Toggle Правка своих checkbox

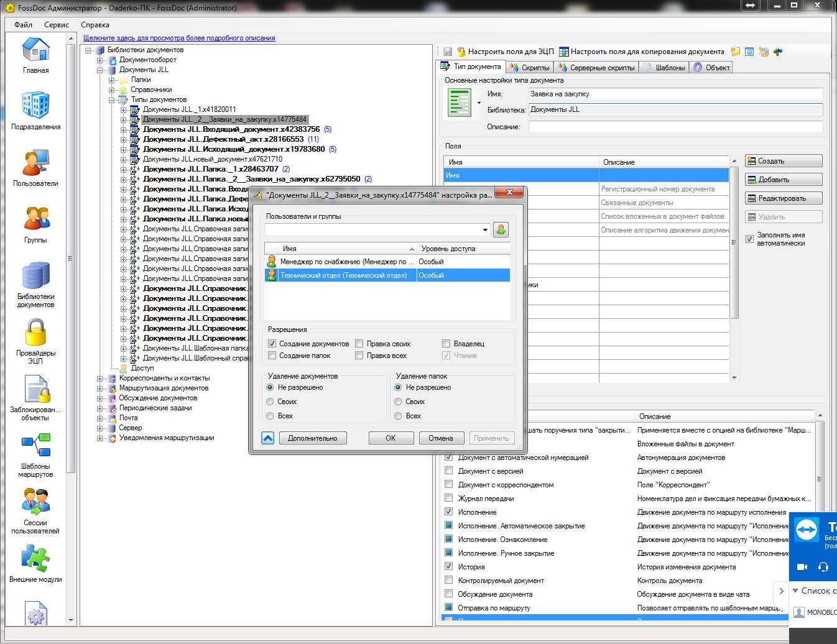pyautogui.click(x=359, y=344)
